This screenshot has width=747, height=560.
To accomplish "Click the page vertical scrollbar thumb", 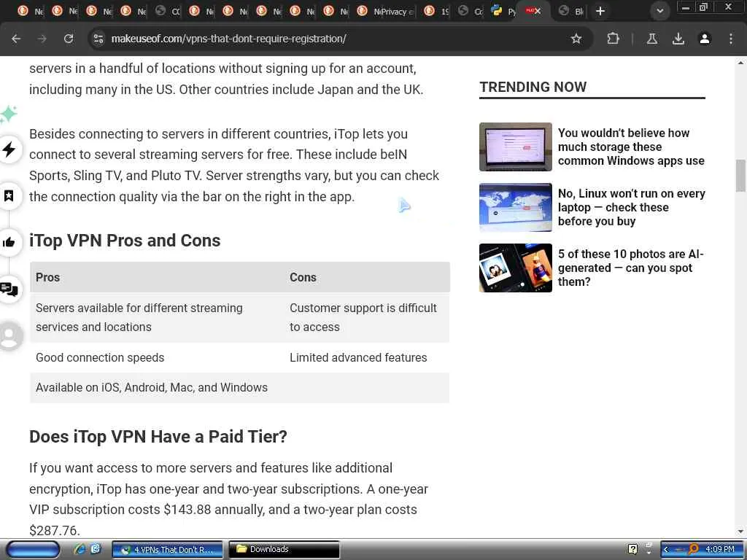I will point(740,176).
